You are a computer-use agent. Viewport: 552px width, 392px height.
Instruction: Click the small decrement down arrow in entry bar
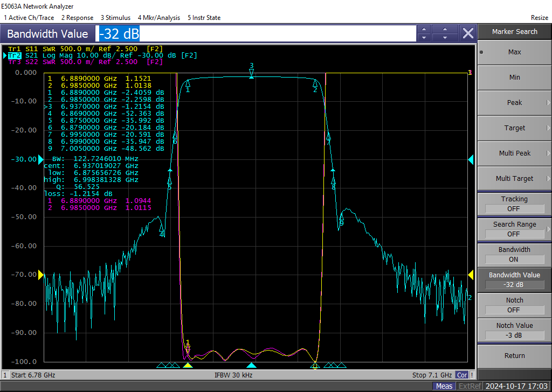pyautogui.click(x=424, y=38)
